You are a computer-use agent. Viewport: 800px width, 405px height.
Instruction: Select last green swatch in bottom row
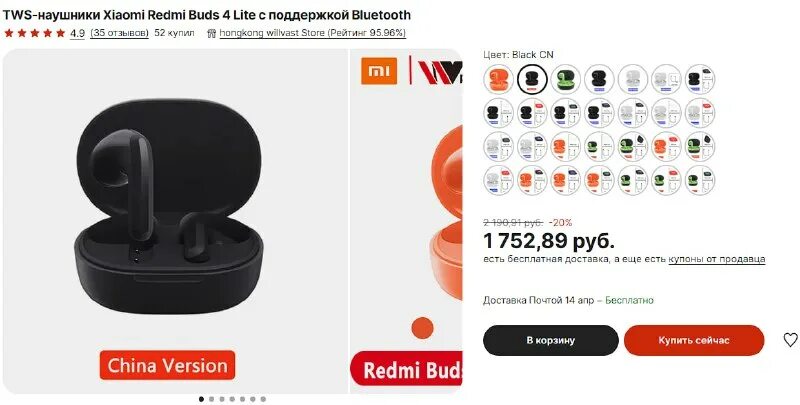[x=699, y=180]
